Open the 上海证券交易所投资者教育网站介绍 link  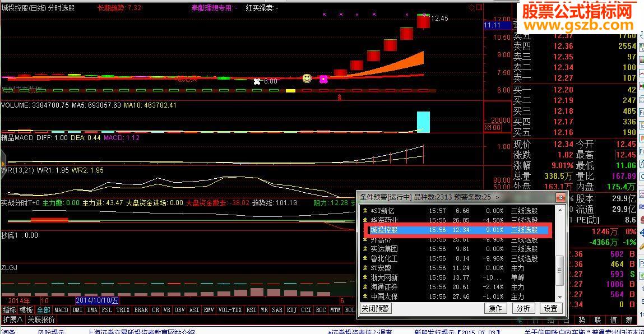coord(142,331)
